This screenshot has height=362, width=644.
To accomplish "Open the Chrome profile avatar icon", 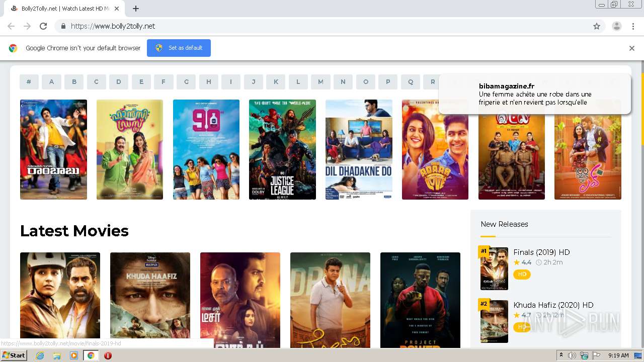I will 616,26.
